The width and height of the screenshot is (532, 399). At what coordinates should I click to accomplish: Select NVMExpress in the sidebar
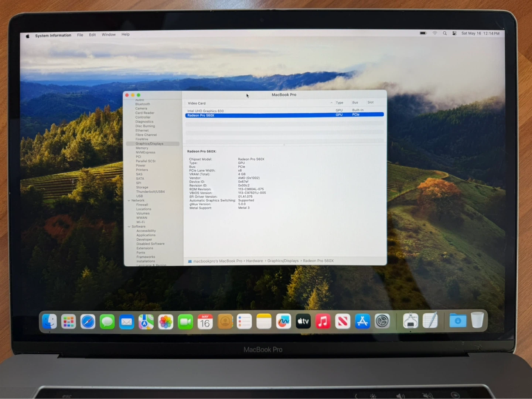click(x=146, y=153)
